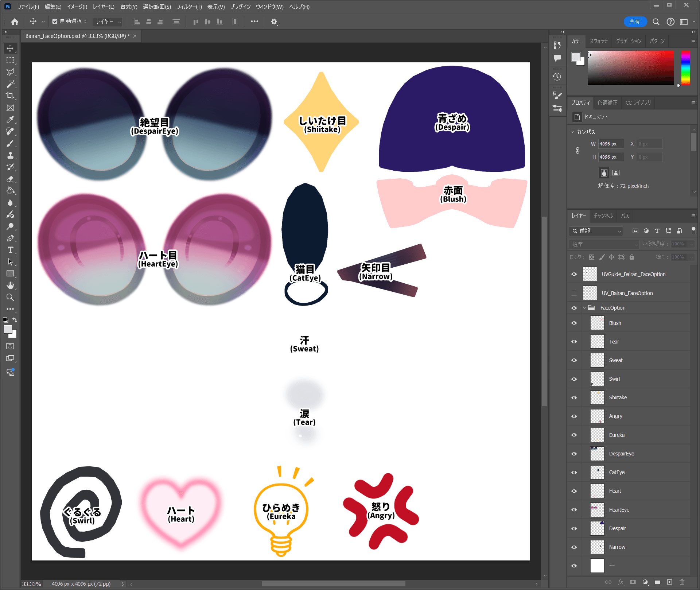700x590 pixels.
Task: Select the Rectangle shape tool
Action: click(x=10, y=273)
